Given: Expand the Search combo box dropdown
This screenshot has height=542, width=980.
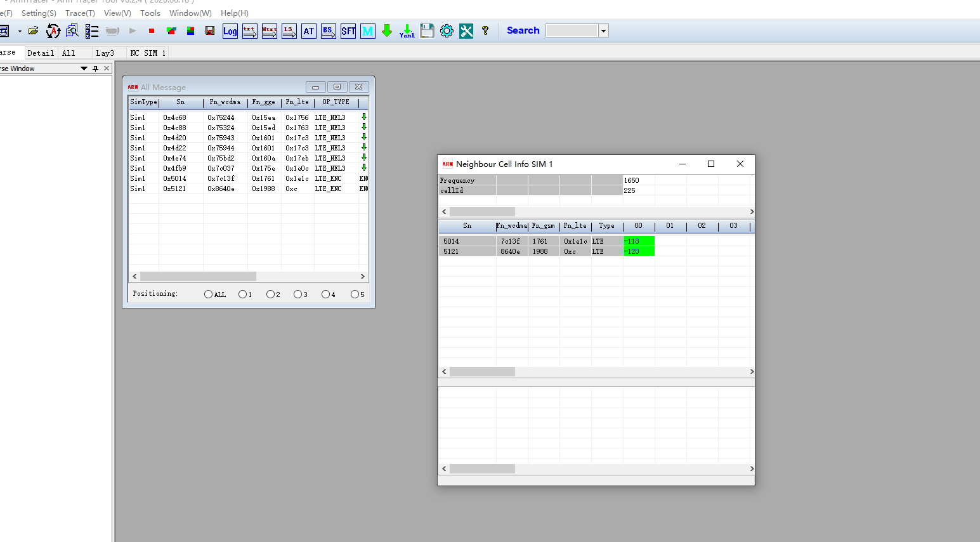Looking at the screenshot, I should coord(603,31).
